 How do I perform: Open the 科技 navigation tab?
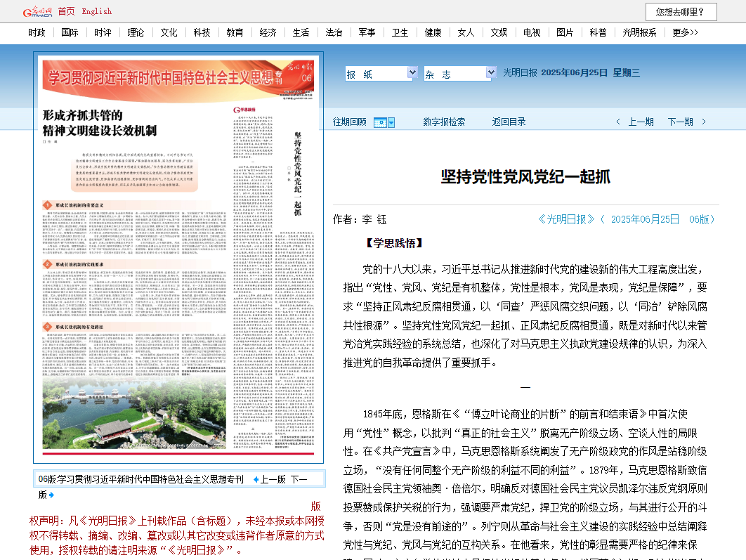tap(202, 32)
